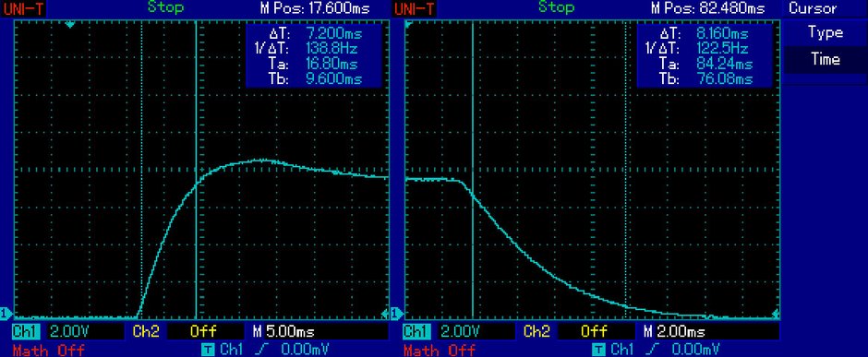Click the Stop status beside M Pos 82.480ms
This screenshot has height=357, width=868.
556,7
